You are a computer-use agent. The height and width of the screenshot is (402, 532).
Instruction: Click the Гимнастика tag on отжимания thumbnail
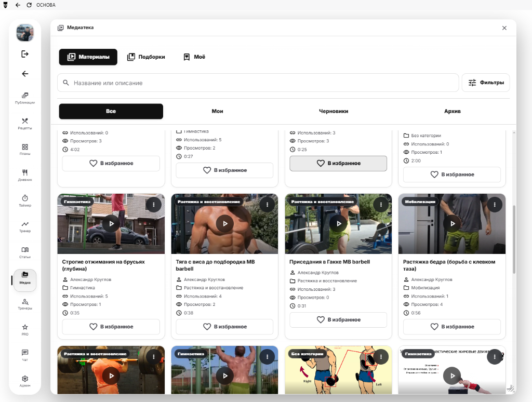pos(77,202)
